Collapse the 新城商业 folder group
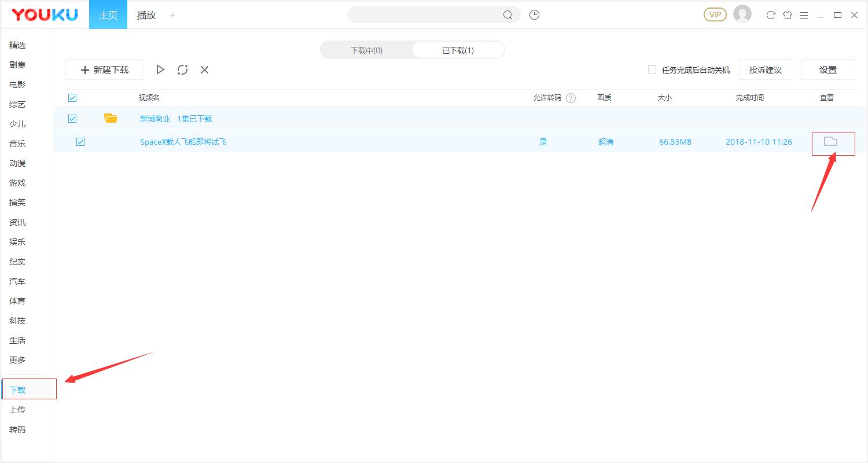Viewport: 868px width, 463px height. click(111, 119)
